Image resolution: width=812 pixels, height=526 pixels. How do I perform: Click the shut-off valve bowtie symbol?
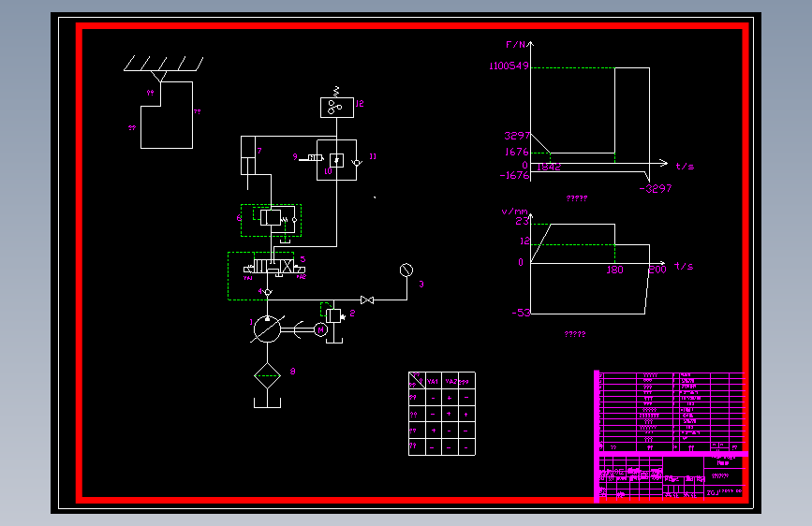(367, 300)
